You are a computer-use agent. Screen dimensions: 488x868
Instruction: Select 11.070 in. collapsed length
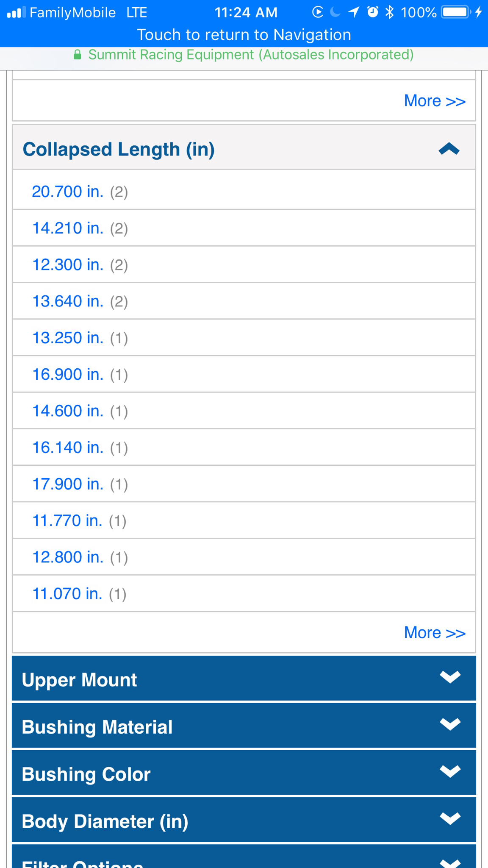[x=67, y=594]
